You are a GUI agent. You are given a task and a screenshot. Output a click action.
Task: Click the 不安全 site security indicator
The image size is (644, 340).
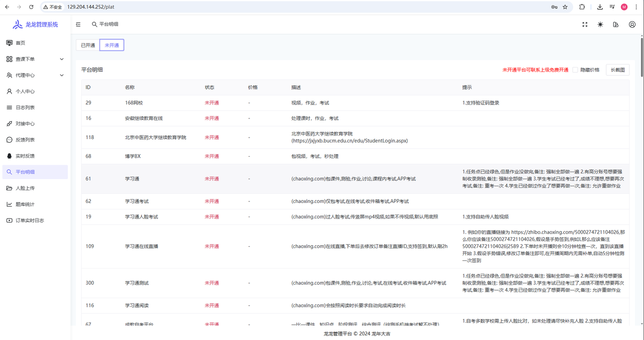coord(53,7)
